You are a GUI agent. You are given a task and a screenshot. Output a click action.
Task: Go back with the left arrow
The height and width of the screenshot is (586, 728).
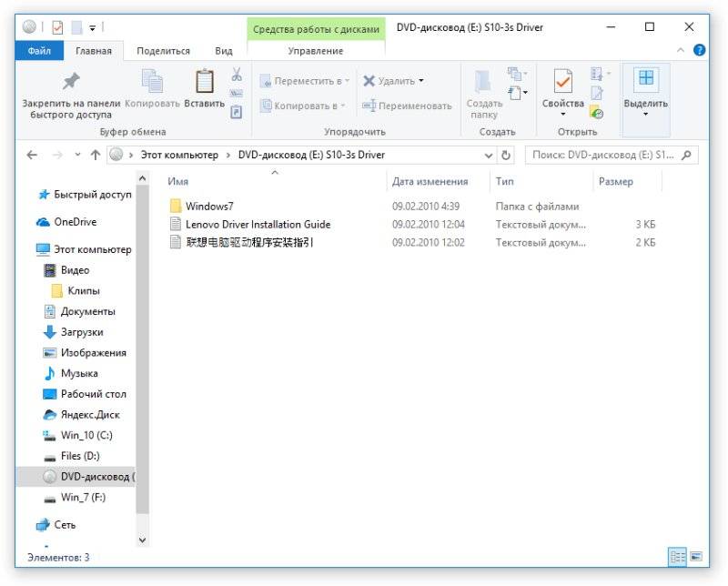click(32, 155)
